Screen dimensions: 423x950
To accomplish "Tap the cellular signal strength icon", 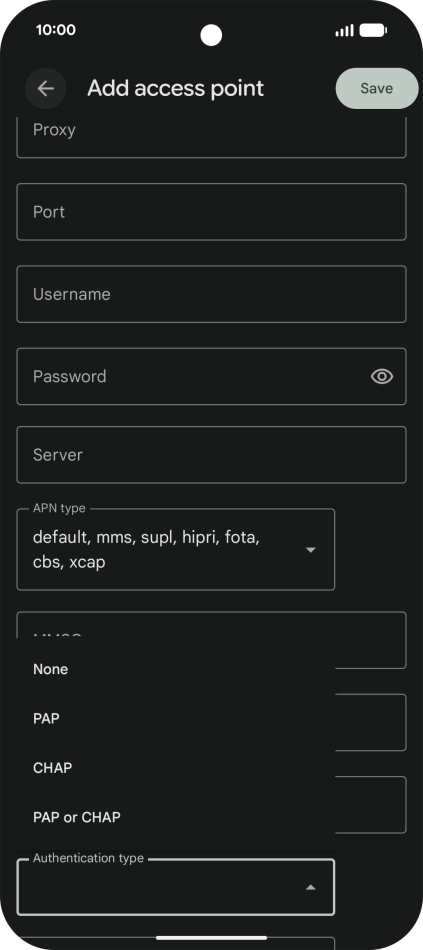I will tap(344, 30).
